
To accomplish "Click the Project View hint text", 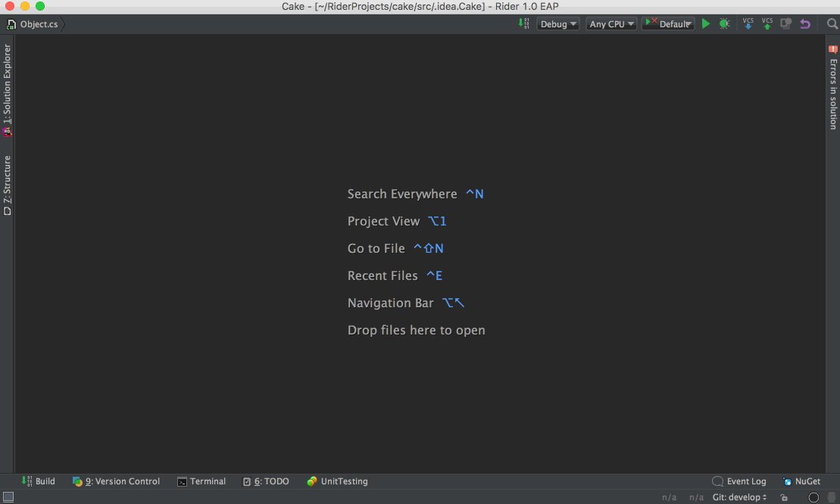I will click(383, 221).
